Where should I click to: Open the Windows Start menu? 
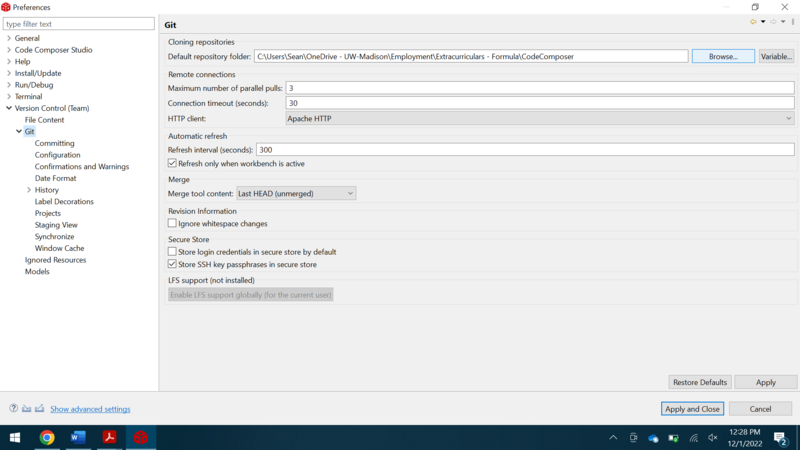pyautogui.click(x=15, y=438)
